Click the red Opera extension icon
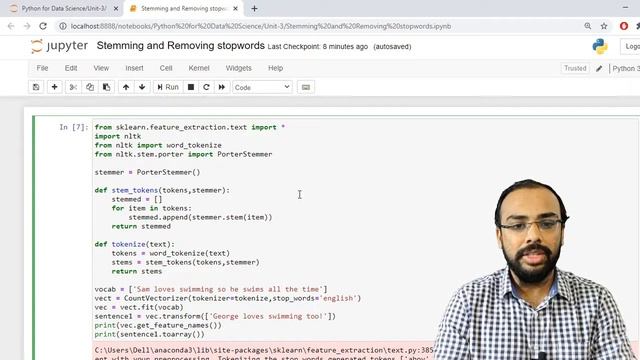The image size is (640, 360). point(624,26)
